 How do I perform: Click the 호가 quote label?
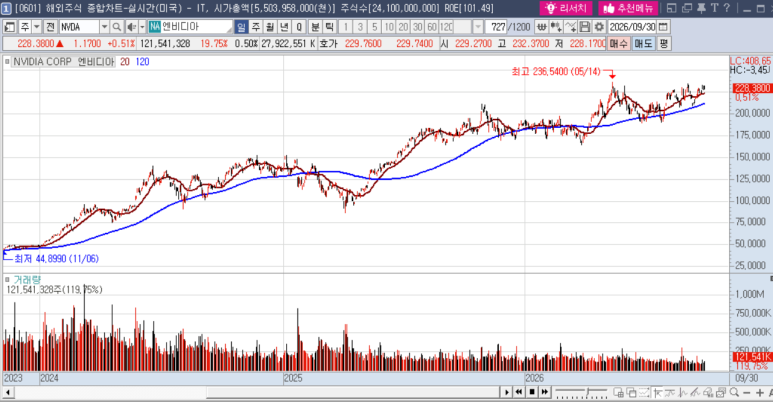(x=328, y=44)
